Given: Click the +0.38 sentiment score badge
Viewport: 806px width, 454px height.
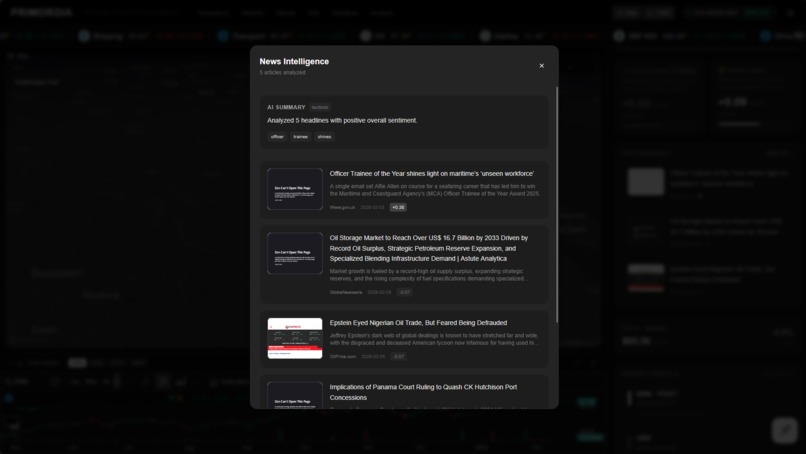Looking at the screenshot, I should 398,207.
